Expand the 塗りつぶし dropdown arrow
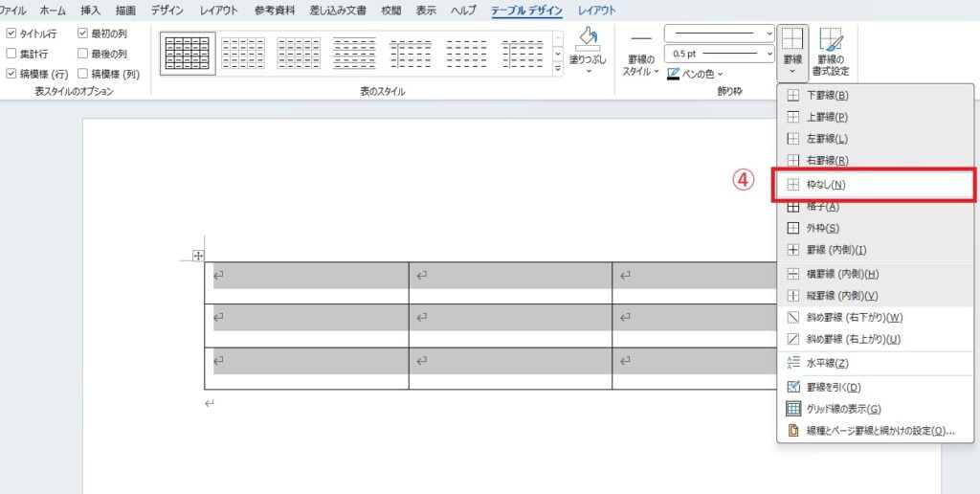Screen dimensions: 980x494 (589, 71)
